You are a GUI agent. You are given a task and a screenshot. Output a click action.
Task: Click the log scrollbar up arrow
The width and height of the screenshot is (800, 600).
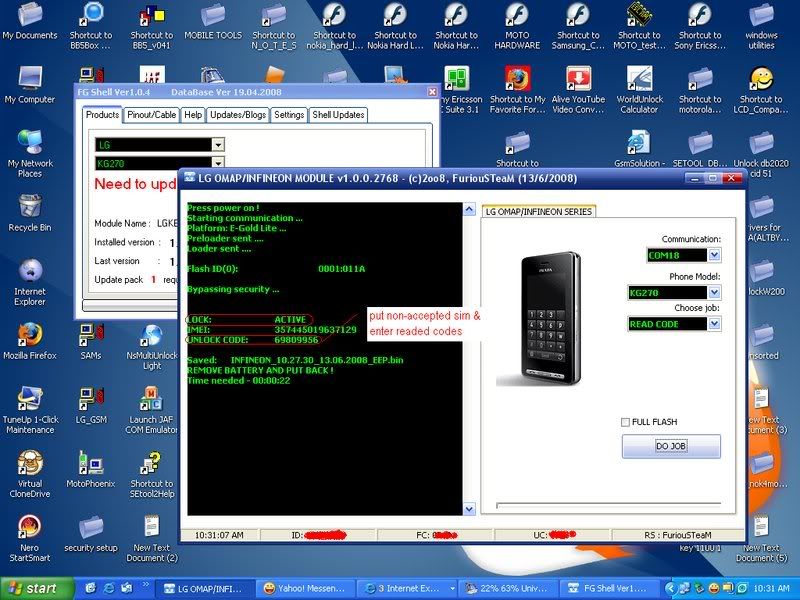[469, 209]
